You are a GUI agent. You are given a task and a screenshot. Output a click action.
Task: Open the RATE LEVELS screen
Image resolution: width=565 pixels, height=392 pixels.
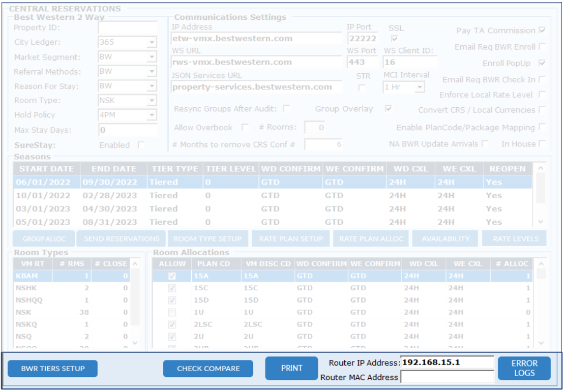pos(514,238)
